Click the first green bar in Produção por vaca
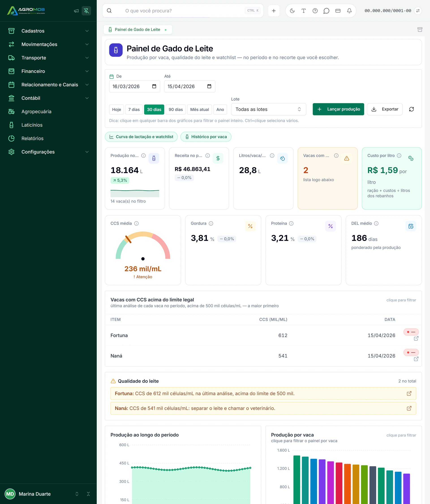The height and width of the screenshot is (504, 430). click(x=297, y=479)
